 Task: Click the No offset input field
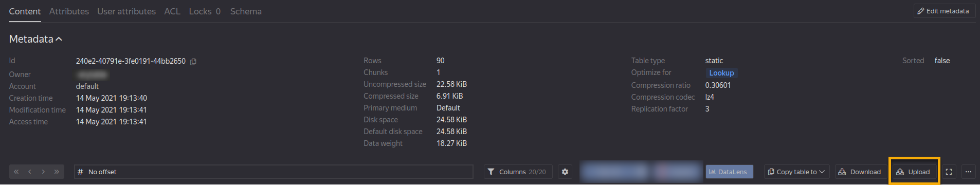[274, 172]
